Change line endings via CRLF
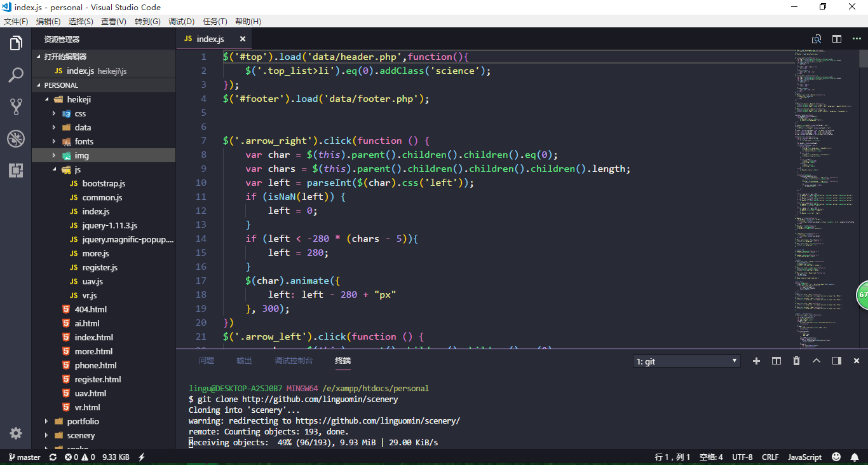 (x=770, y=457)
